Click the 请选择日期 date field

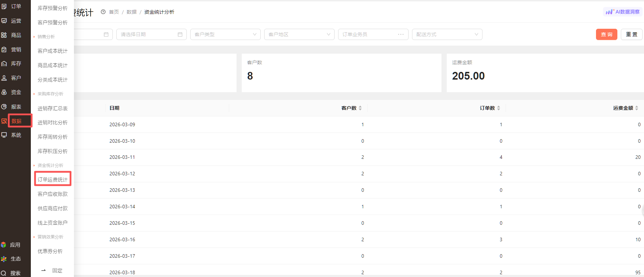coord(151,34)
